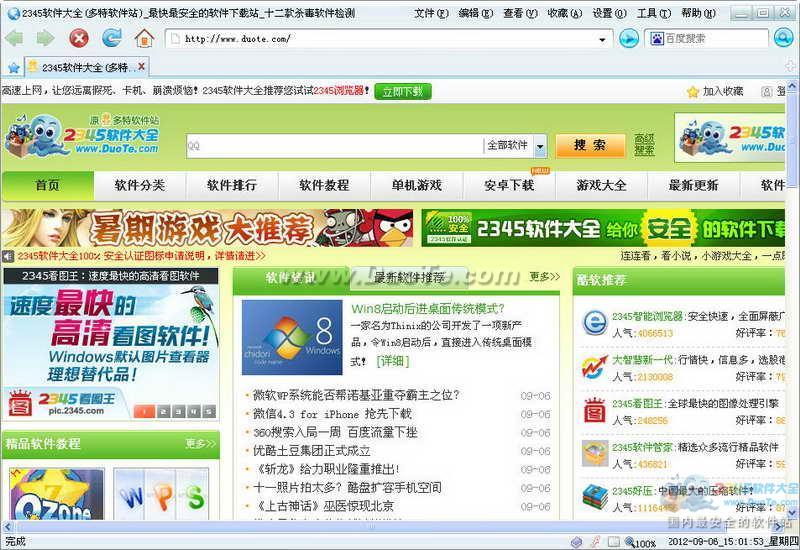Select the 软件分类 navigation tab

[140, 185]
